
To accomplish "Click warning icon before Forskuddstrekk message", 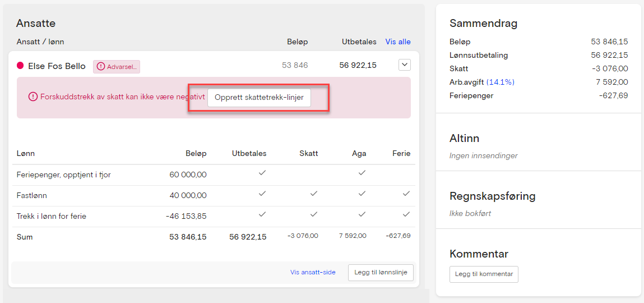I will pyautogui.click(x=33, y=97).
